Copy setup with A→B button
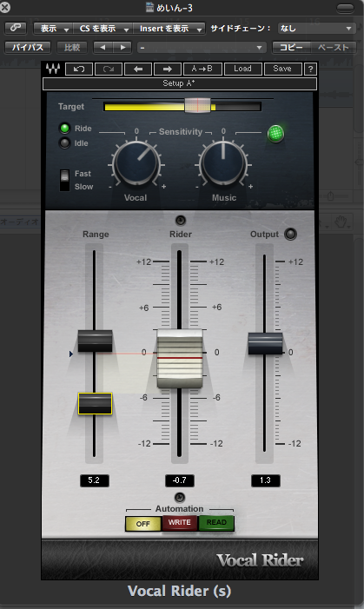The image size is (364, 609). click(202, 69)
